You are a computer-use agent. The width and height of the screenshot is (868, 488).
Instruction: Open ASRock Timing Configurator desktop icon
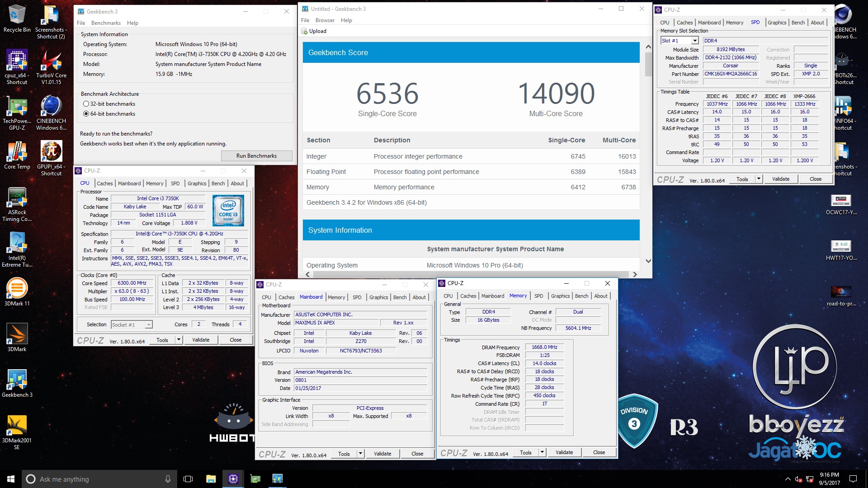17,204
